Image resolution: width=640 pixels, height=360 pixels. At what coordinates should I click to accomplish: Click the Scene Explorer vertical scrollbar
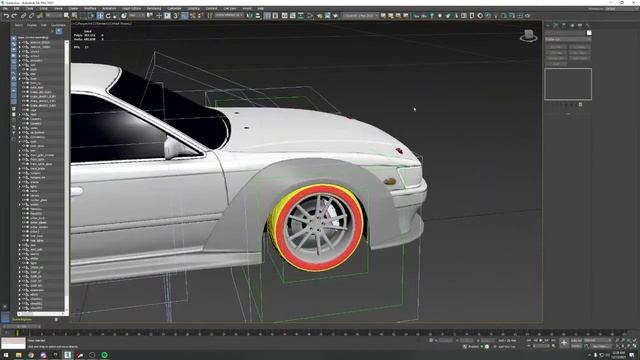pos(67,176)
